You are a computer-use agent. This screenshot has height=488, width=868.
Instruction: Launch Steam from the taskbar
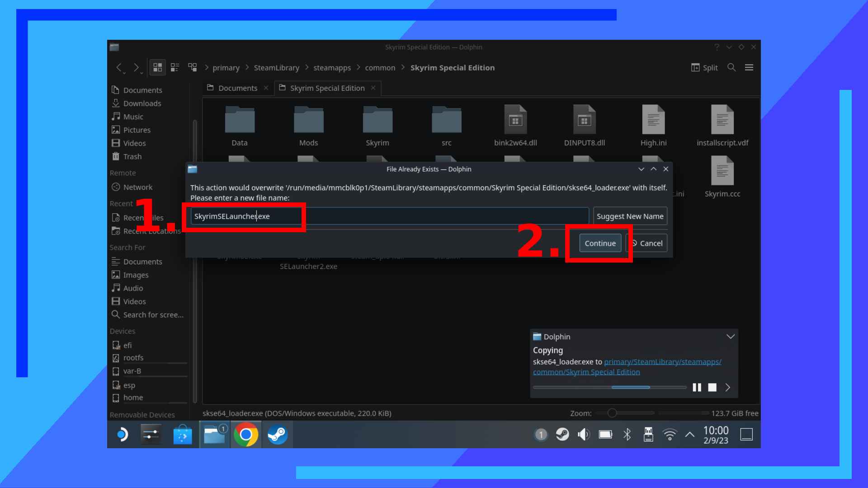(x=277, y=435)
